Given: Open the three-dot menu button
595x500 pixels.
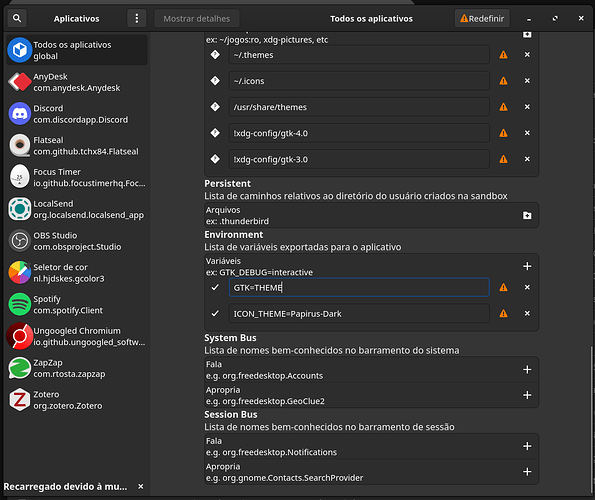Looking at the screenshot, I should (x=137, y=18).
